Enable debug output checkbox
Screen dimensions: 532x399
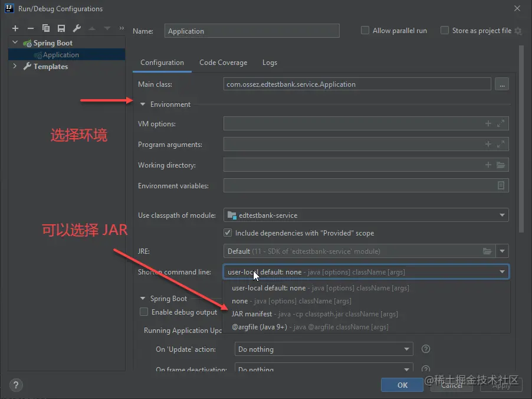pyautogui.click(x=144, y=312)
